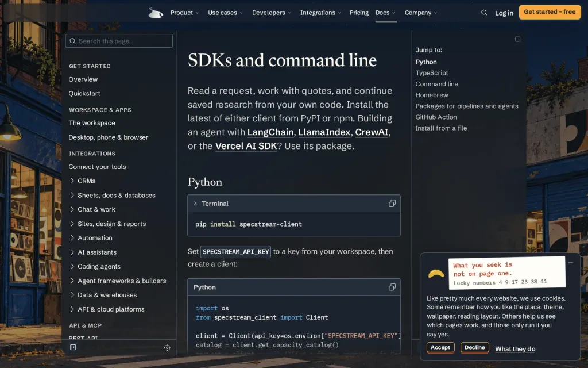Expand Sites, design & reports section

[x=107, y=224]
